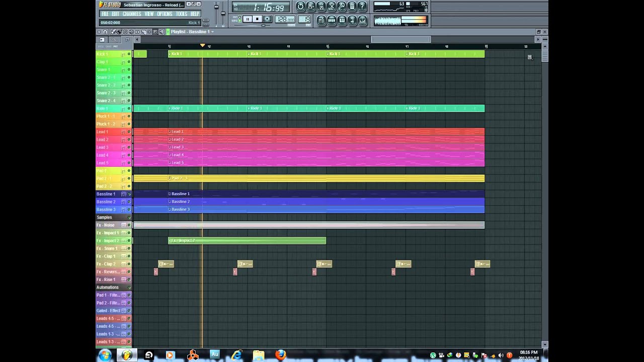Open the HELP menu
This screenshot has height=362, width=644.
click(195, 14)
